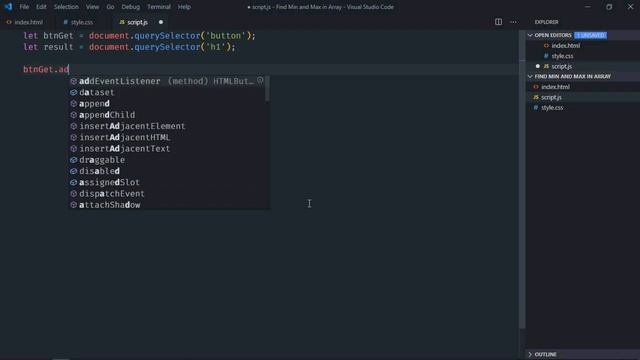640x360 pixels.
Task: Choose the insertAdjacentElement suggestion
Action: point(167,126)
